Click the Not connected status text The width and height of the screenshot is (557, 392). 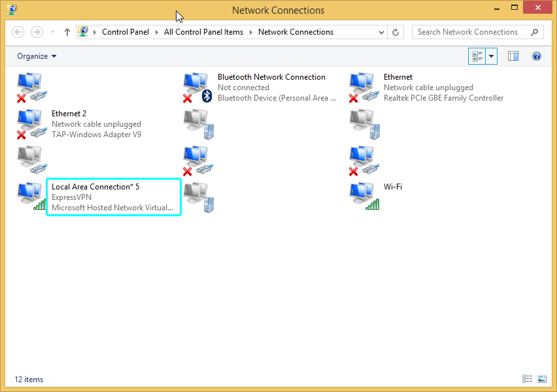point(243,88)
